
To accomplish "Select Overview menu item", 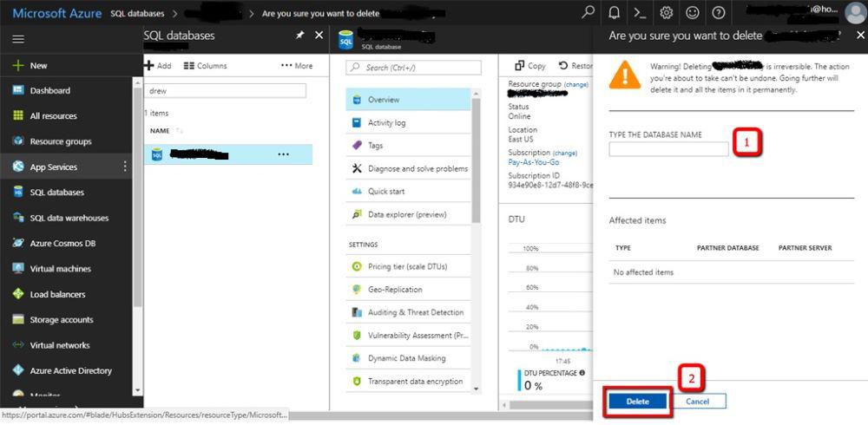I will coord(408,100).
